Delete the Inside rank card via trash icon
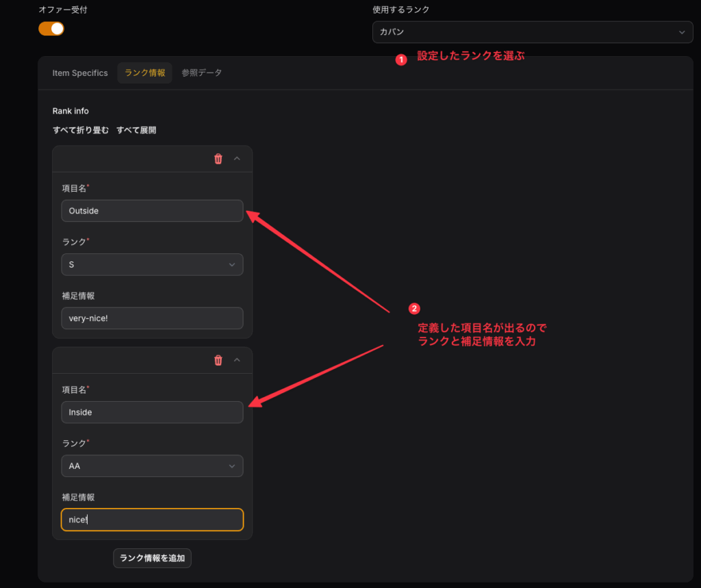Viewport: 701px width, 588px height. pos(218,360)
